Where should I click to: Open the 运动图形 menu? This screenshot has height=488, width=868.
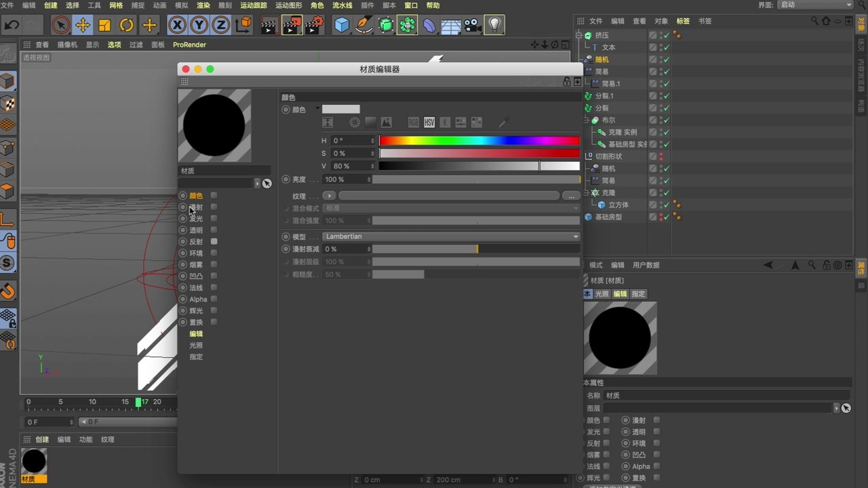pyautogui.click(x=289, y=5)
